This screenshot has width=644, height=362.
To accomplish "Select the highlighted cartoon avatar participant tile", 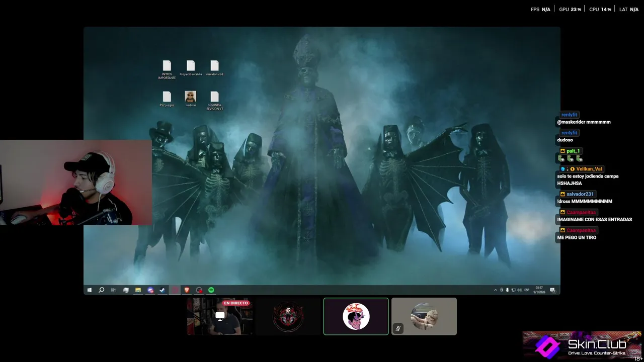I will point(356,316).
